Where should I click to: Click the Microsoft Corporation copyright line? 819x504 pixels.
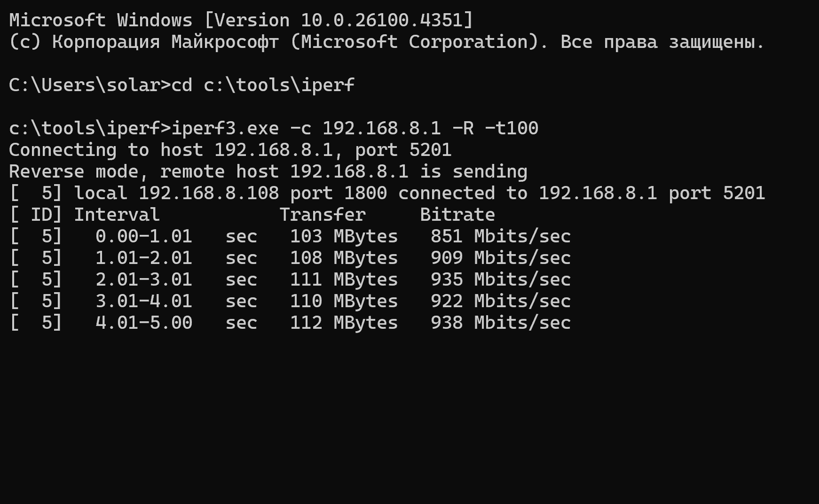(x=387, y=42)
